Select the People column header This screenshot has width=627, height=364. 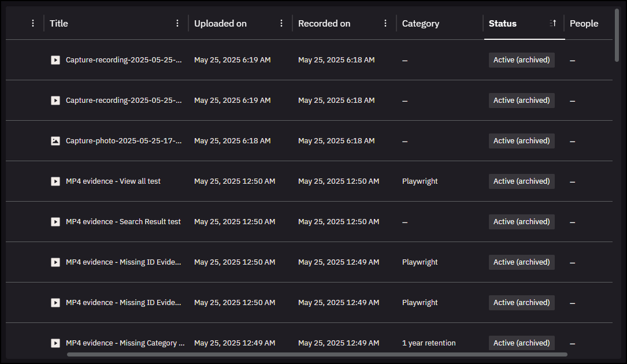pyautogui.click(x=584, y=24)
